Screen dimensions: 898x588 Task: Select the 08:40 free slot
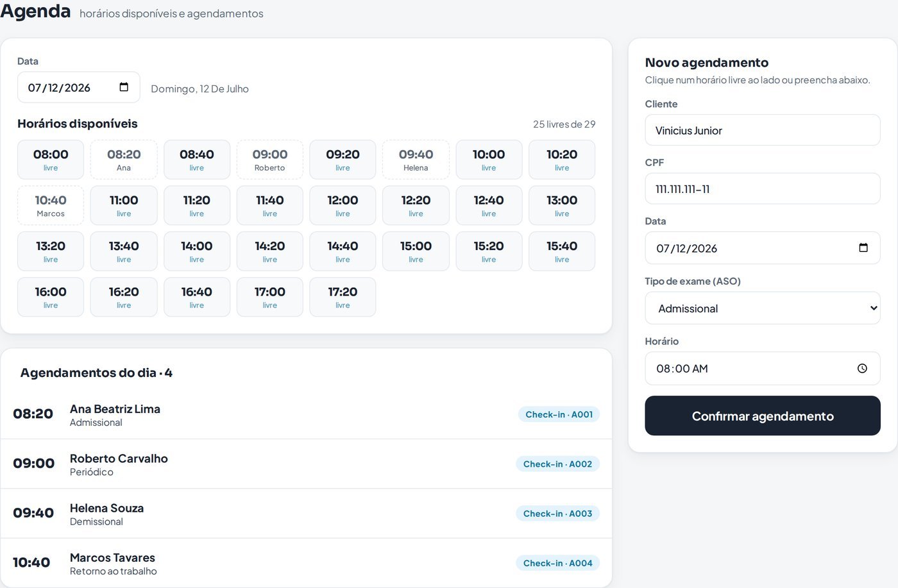[x=197, y=160]
